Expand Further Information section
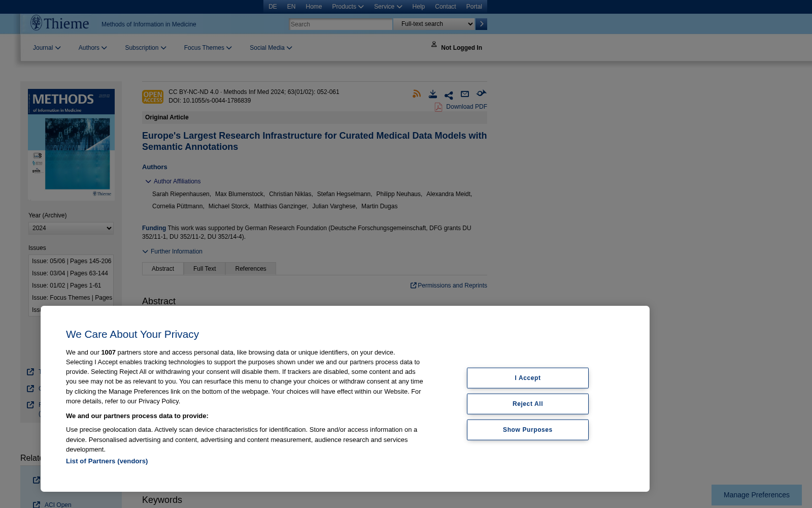812x508 pixels. [x=173, y=251]
